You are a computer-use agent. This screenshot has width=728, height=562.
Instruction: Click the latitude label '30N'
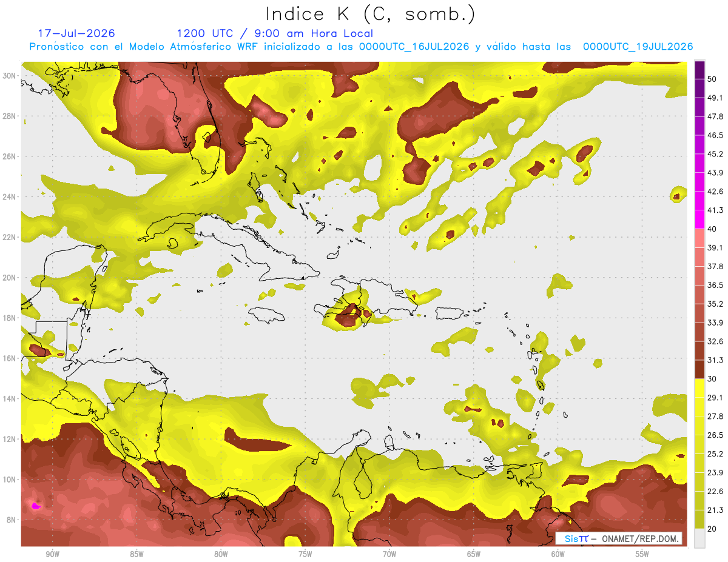(x=10, y=76)
